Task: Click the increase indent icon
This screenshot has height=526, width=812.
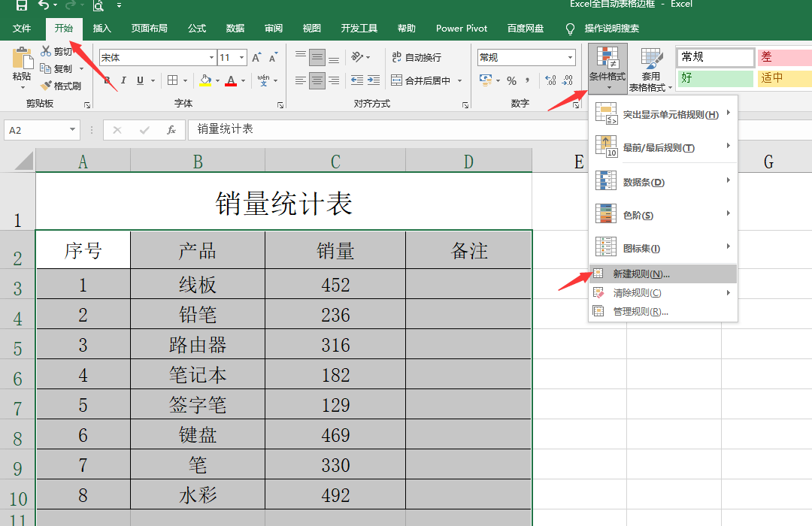Action: point(374,80)
